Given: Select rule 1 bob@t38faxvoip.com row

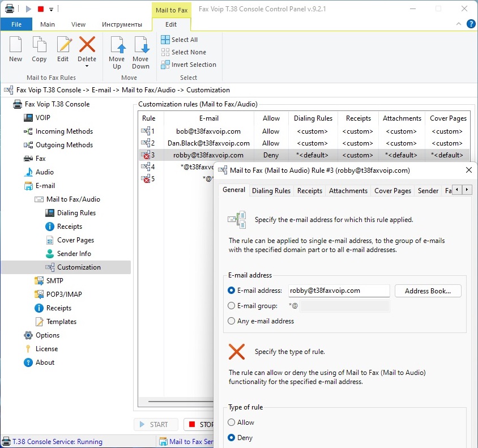Looking at the screenshot, I should pyautogui.click(x=304, y=131).
